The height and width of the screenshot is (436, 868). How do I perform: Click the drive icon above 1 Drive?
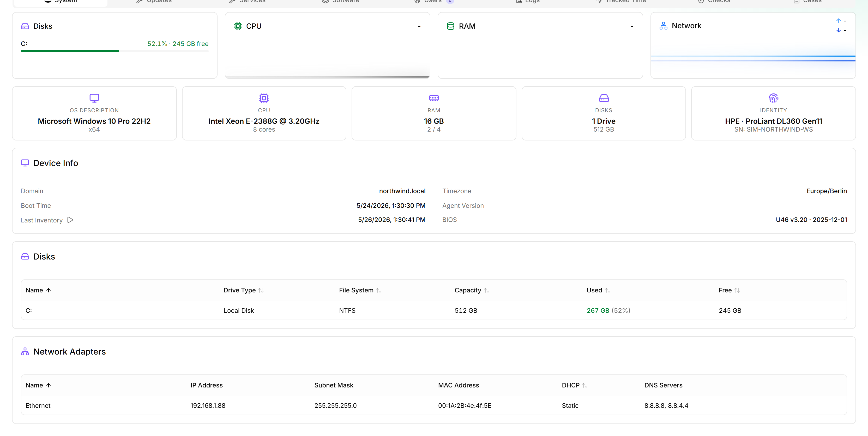[604, 98]
